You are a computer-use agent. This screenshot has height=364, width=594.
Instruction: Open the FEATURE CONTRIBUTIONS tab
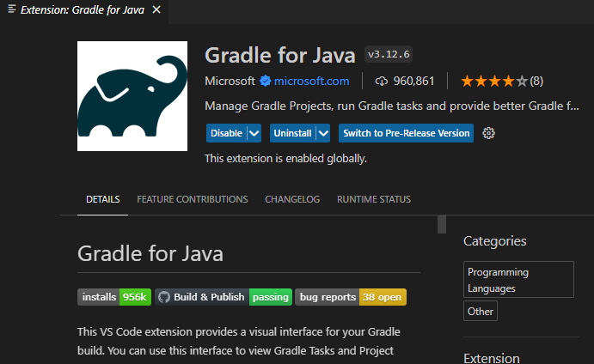pos(193,199)
